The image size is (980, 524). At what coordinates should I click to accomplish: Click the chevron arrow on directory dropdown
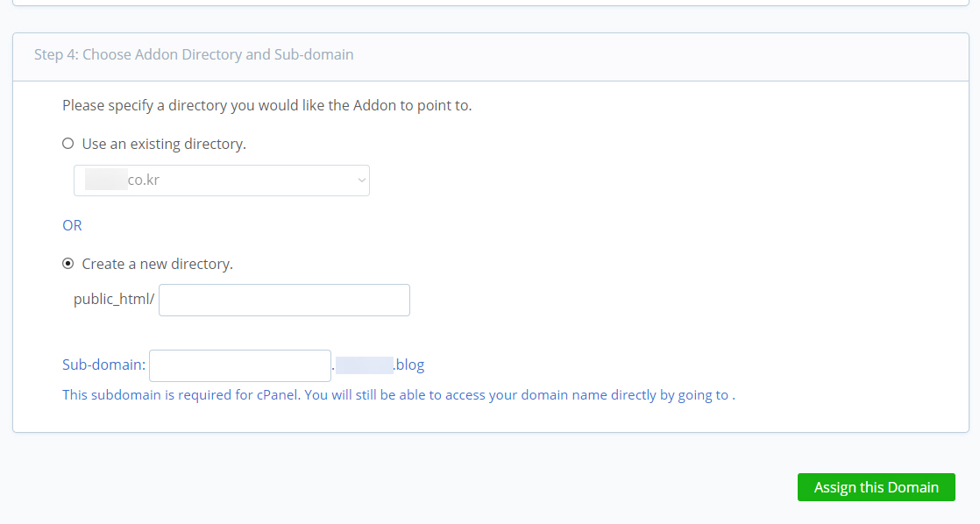[361, 181]
